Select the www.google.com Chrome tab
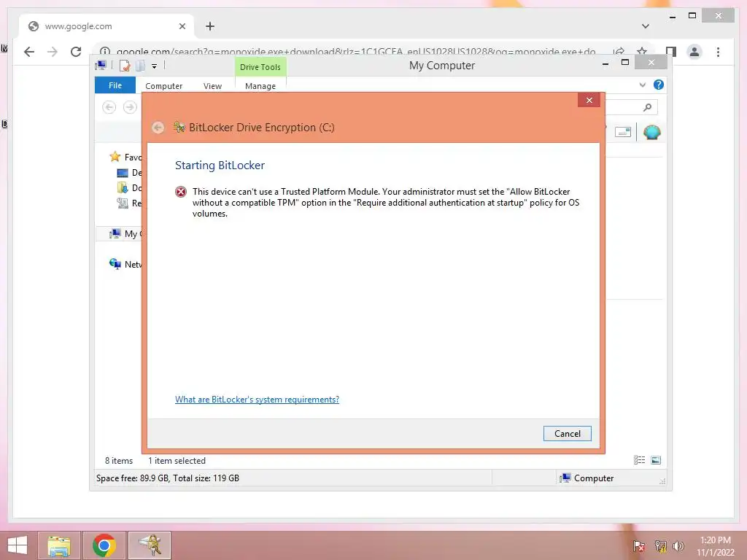 pos(107,26)
